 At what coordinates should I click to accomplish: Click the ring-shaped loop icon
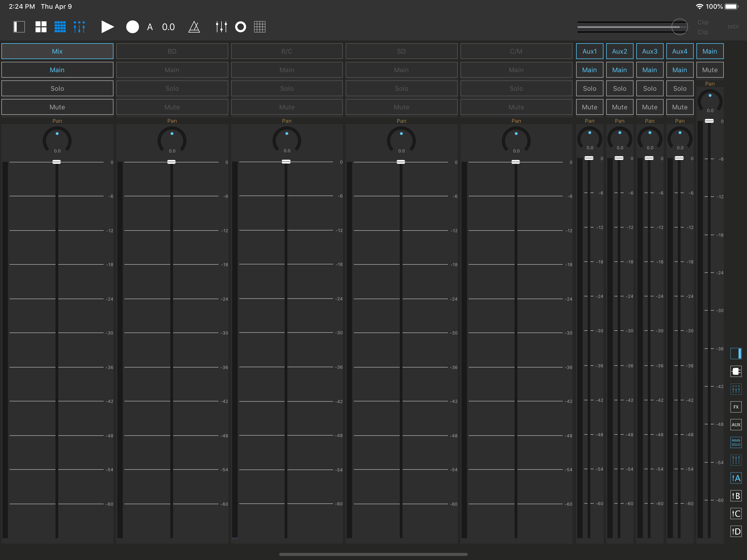tap(240, 27)
